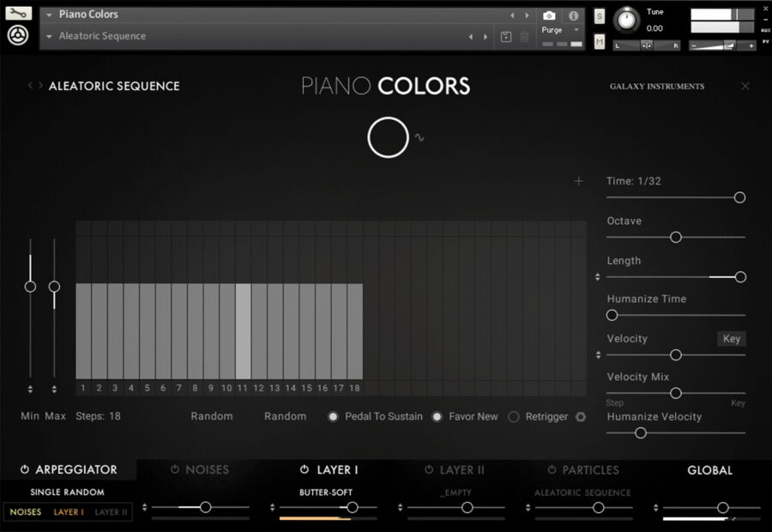The image size is (772, 532).
Task: Save the current snapshot with the floppy icon
Action: 505,36
